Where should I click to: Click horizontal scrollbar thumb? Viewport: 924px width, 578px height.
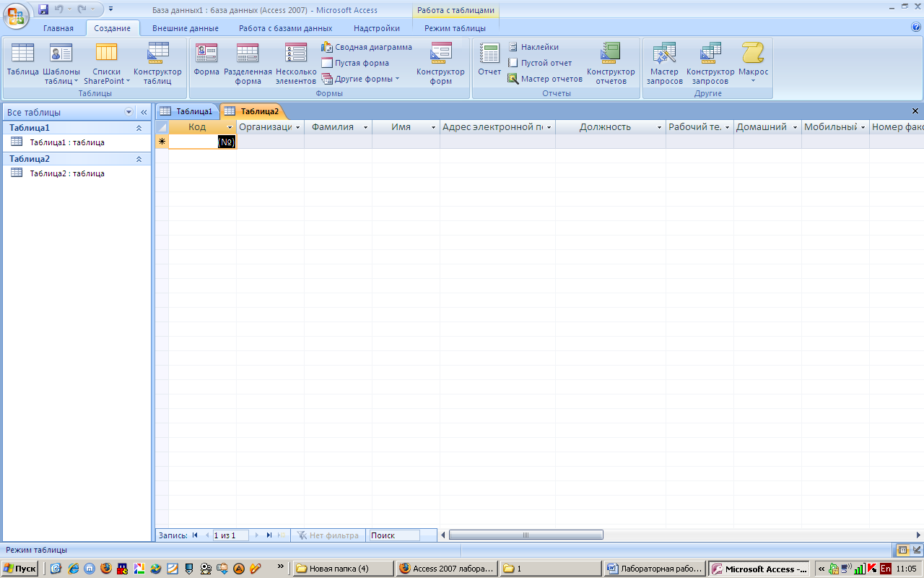coord(526,535)
